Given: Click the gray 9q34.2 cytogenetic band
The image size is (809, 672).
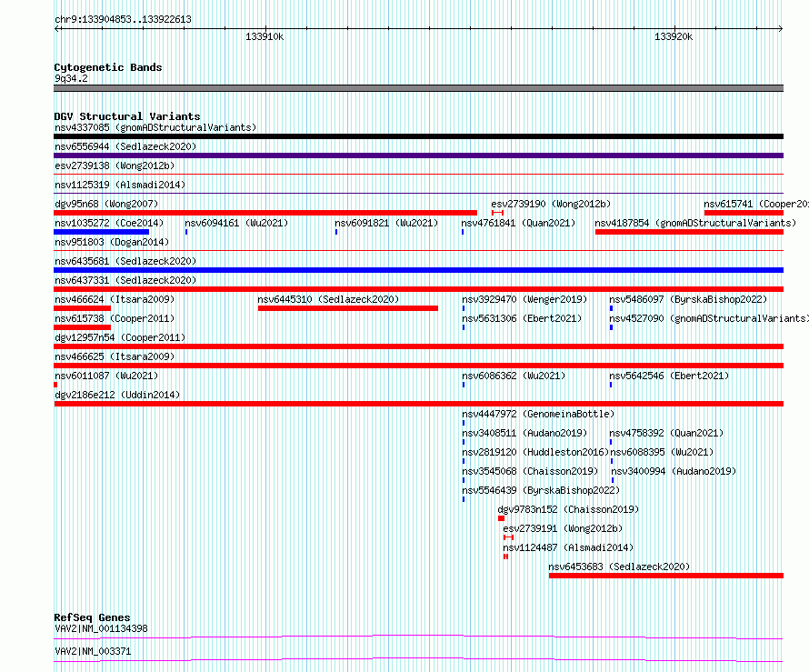Looking at the screenshot, I should tap(418, 88).
